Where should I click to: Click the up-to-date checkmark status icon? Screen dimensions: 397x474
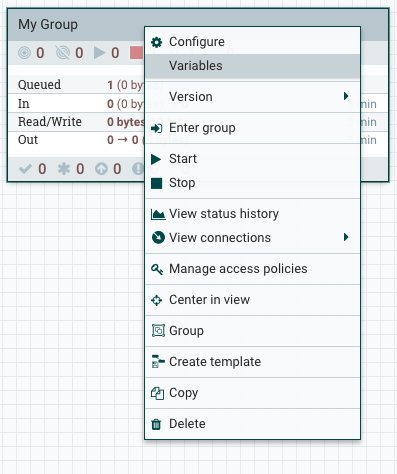click(25, 169)
